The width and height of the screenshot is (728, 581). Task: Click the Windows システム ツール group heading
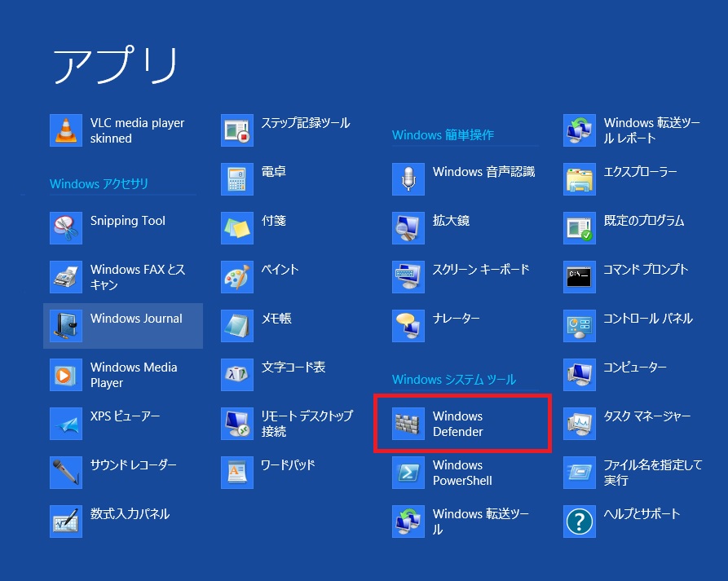(454, 380)
